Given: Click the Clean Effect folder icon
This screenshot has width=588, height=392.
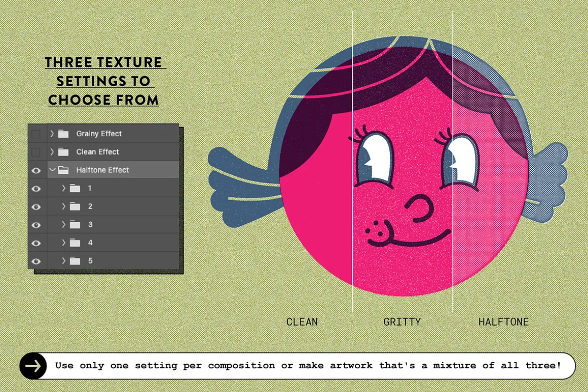Looking at the screenshot, I should pyautogui.click(x=63, y=151).
